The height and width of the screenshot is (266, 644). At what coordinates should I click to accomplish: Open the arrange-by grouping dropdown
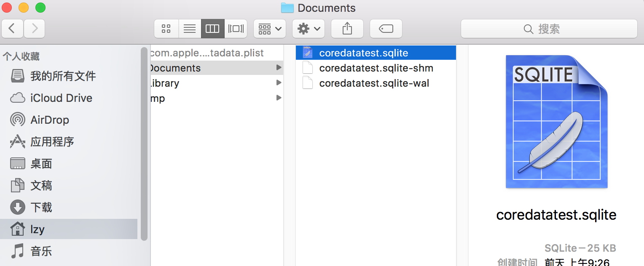[270, 29]
